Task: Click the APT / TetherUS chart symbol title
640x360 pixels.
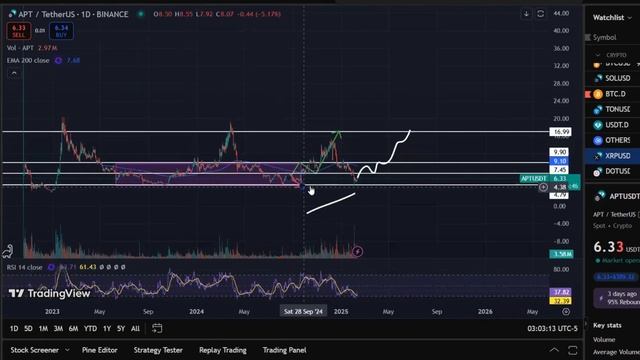Action: pyautogui.click(x=73, y=14)
